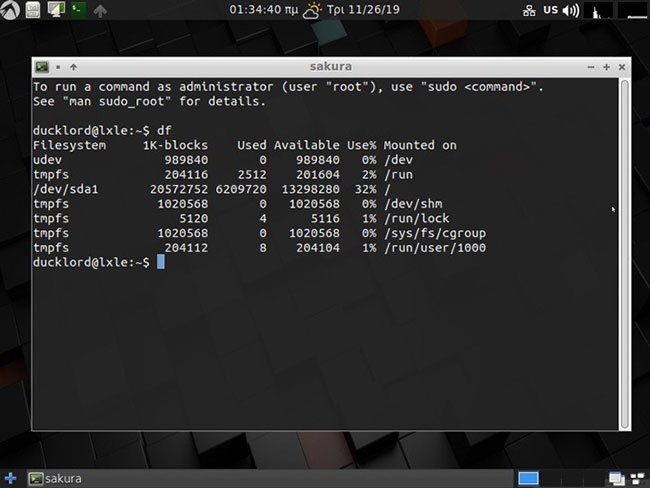Click the '/dev/shm' mount point
Screen dimensions: 650x488
(x=413, y=204)
